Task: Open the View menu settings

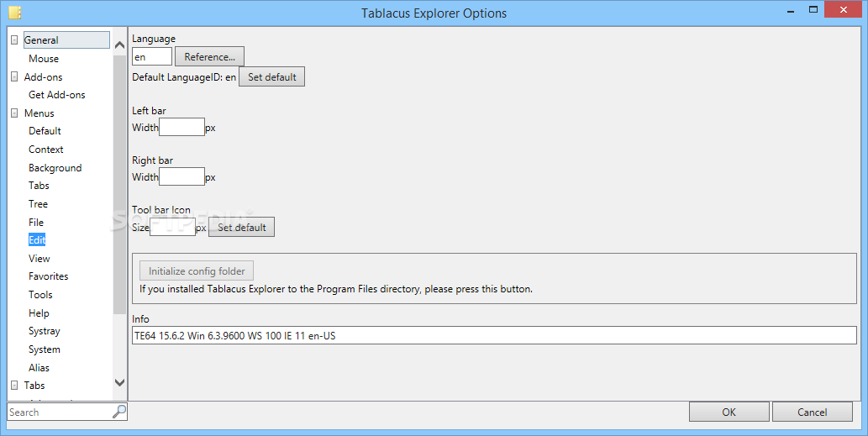Action: 39,259
